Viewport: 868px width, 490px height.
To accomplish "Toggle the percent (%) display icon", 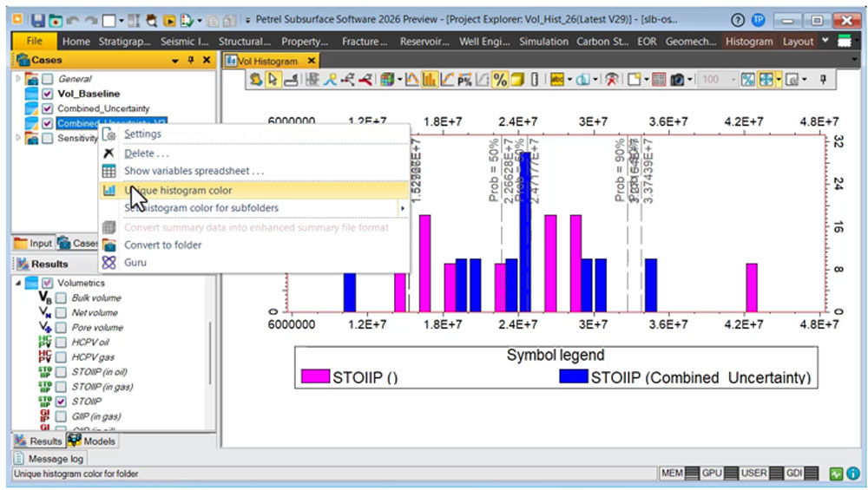I will click(x=500, y=80).
